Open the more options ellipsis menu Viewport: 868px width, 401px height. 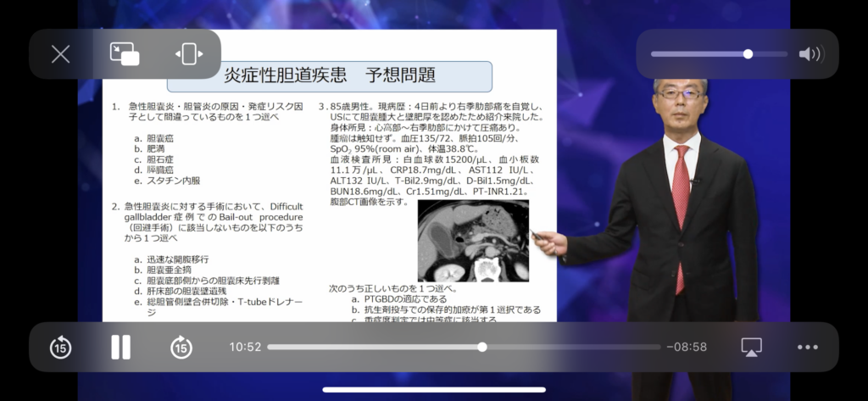pyautogui.click(x=808, y=347)
